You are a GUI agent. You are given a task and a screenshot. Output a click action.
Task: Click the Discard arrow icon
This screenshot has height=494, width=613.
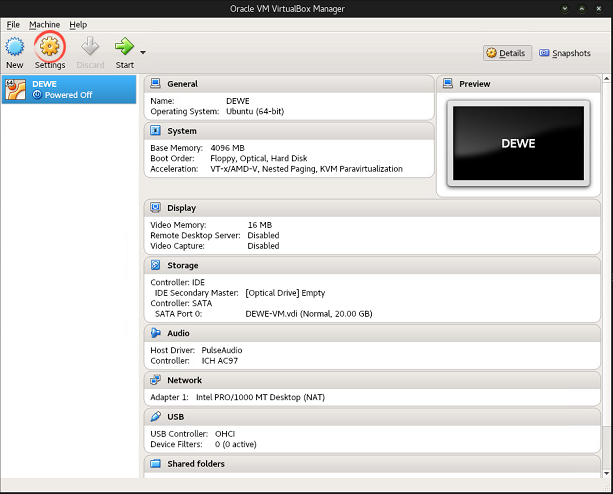pyautogui.click(x=90, y=47)
